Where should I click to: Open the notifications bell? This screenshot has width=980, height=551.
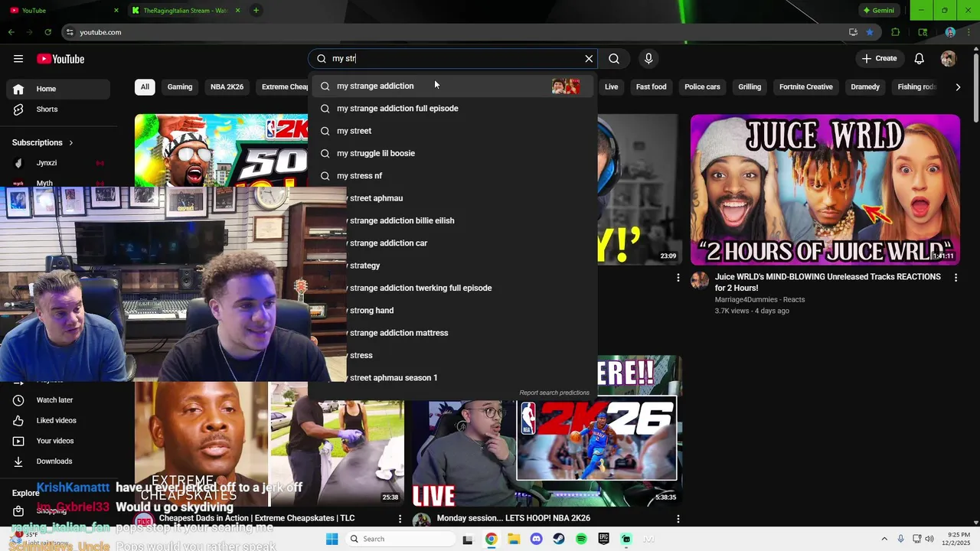920,59
